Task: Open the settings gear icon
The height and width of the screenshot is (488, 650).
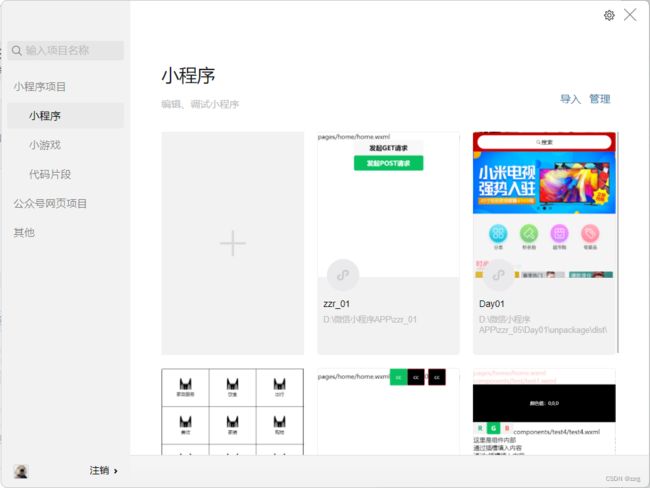Action: pyautogui.click(x=609, y=16)
